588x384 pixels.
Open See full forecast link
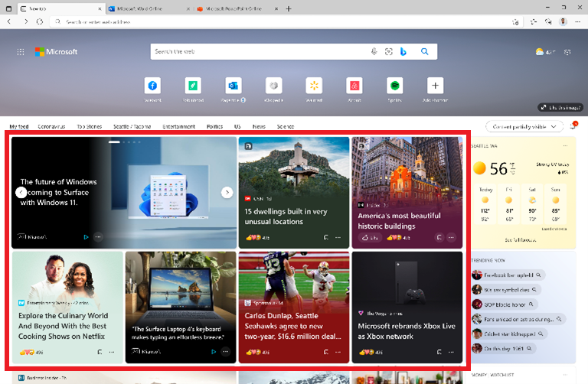[521, 239]
